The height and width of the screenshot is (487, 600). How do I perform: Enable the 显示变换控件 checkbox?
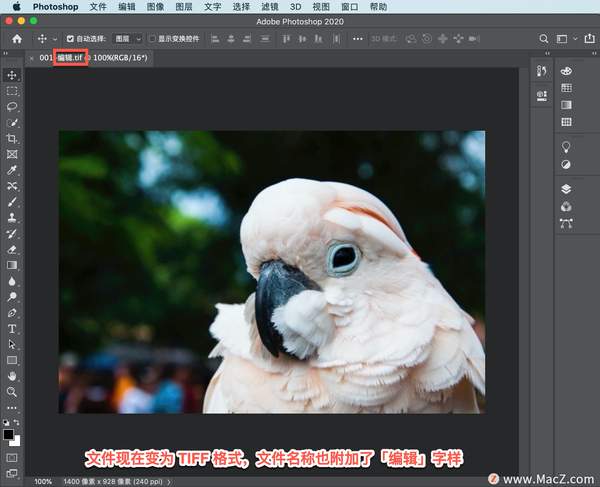pyautogui.click(x=152, y=38)
